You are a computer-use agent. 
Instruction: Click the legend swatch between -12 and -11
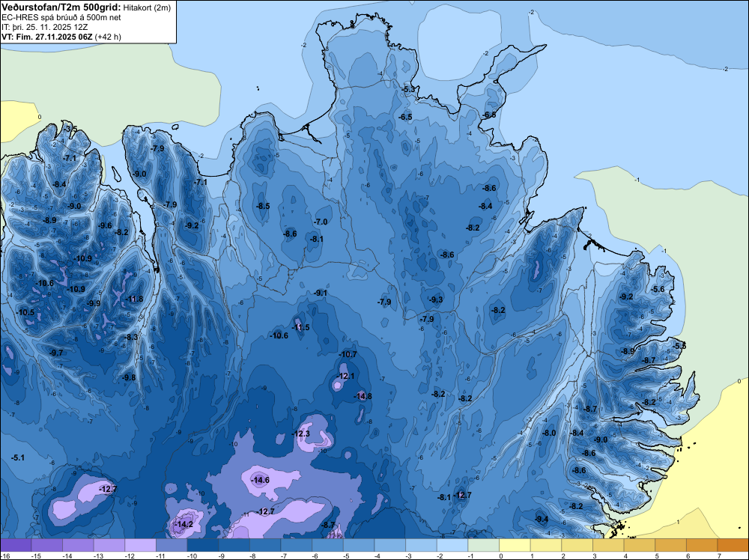pos(141,545)
